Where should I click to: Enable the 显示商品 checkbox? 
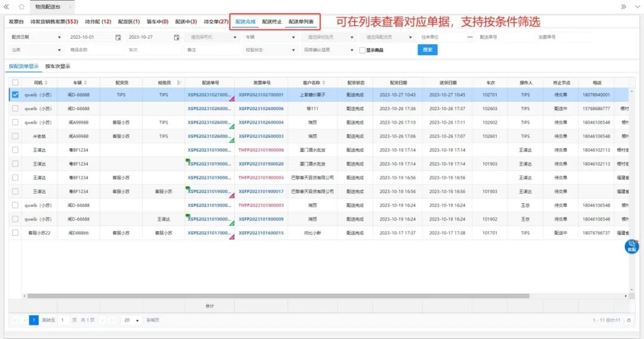(x=362, y=50)
